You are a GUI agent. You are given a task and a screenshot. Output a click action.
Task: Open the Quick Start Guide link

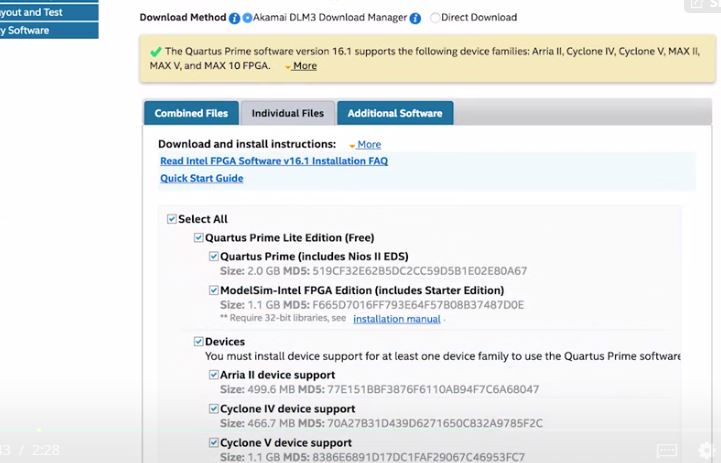pyautogui.click(x=201, y=179)
